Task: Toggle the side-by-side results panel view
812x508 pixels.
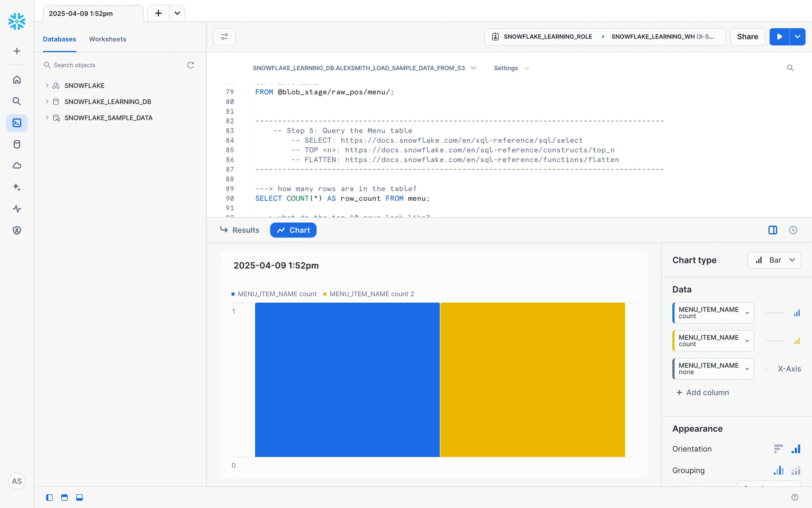Action: coord(773,230)
